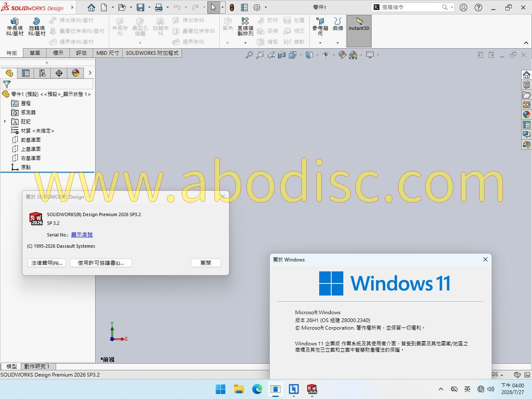Screen dimensions: 532x399
Task: Expand the Options gear dropdown arrow
Action: tap(266, 7)
